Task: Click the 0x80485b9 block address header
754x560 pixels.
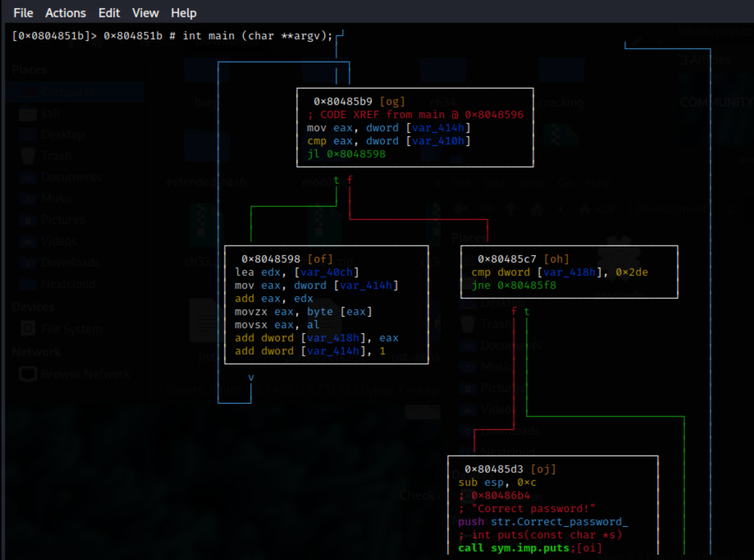Action: click(343, 102)
